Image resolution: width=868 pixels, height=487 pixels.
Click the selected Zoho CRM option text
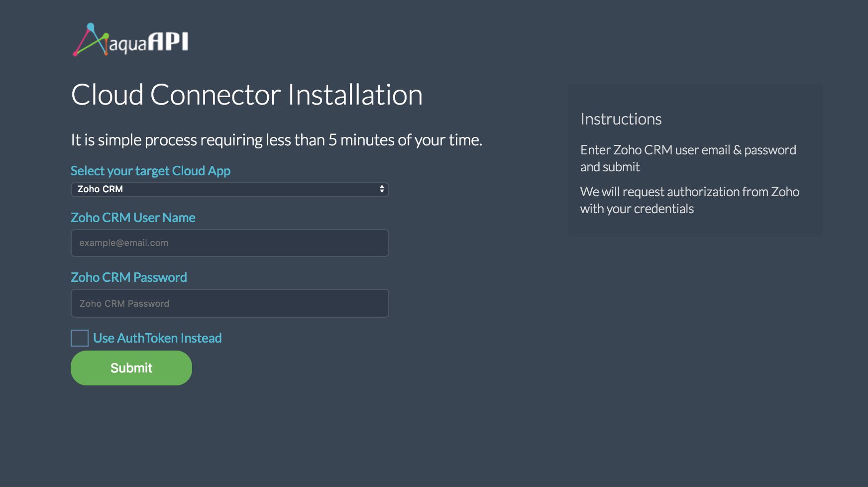pyautogui.click(x=100, y=189)
